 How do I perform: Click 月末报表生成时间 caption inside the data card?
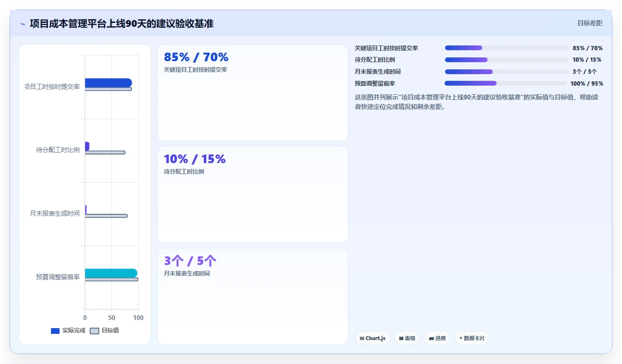click(187, 274)
